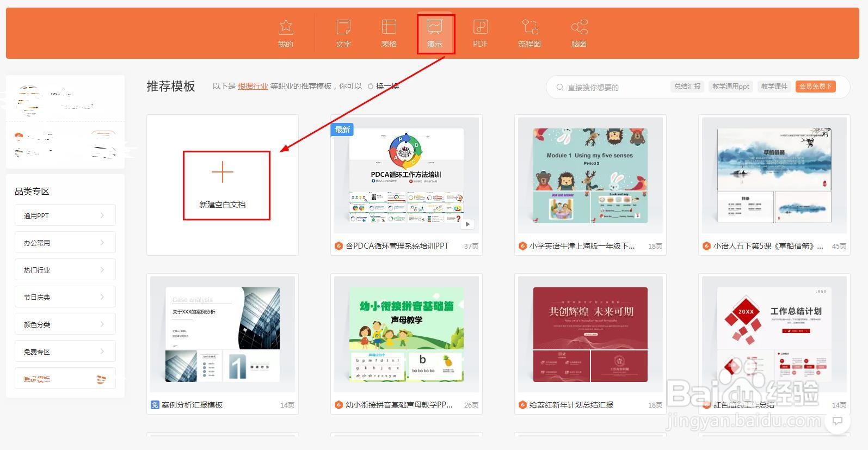
Task: Click the 新建空白文档 label
Action: click(223, 205)
